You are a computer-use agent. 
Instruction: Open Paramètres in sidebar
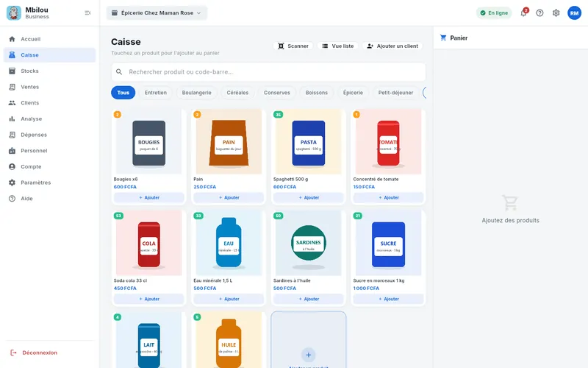(49, 183)
